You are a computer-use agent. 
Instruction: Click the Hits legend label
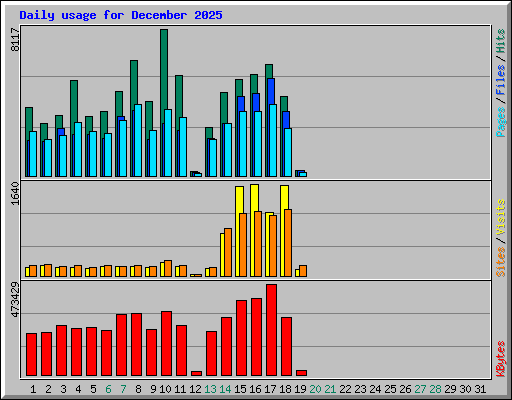(500, 41)
